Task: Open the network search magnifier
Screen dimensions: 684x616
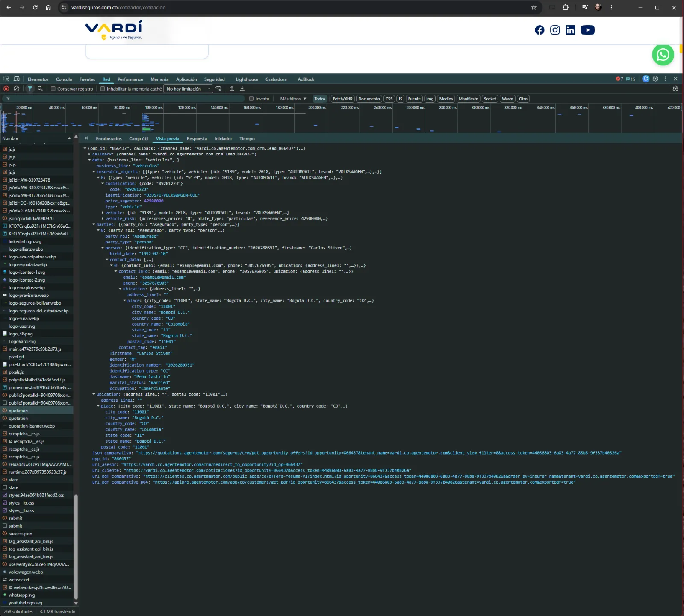Action: (x=40, y=89)
